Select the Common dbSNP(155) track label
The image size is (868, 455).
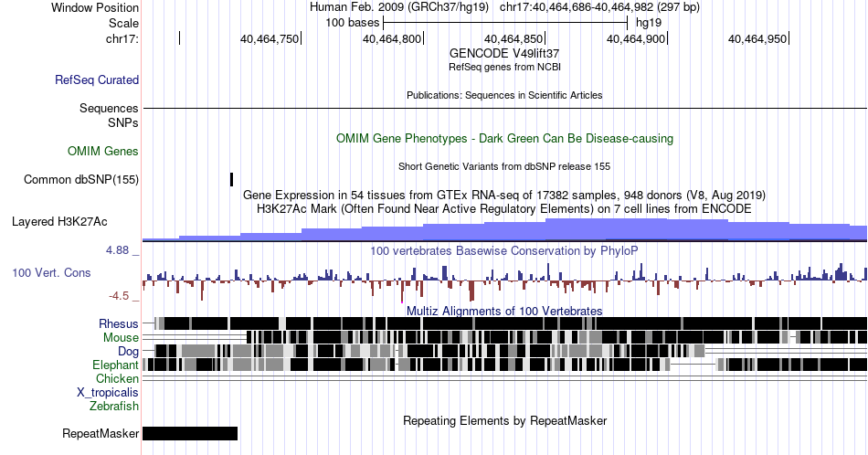tap(81, 179)
